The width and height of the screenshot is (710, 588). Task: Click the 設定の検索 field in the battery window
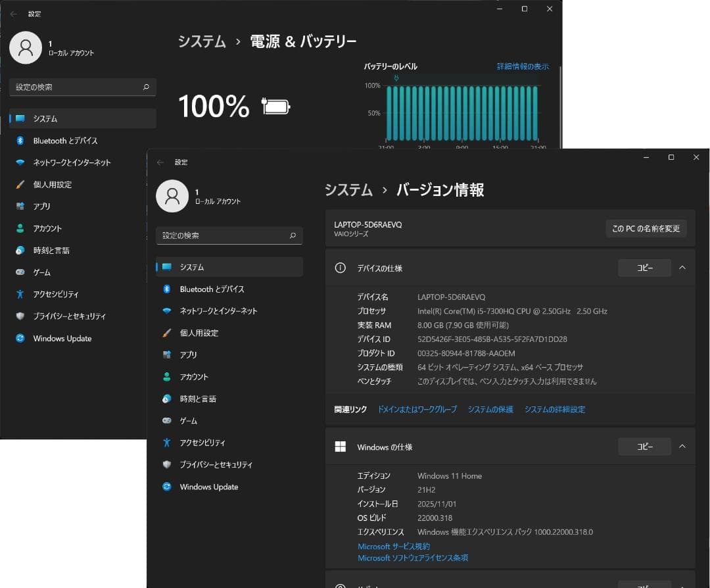tap(82, 87)
